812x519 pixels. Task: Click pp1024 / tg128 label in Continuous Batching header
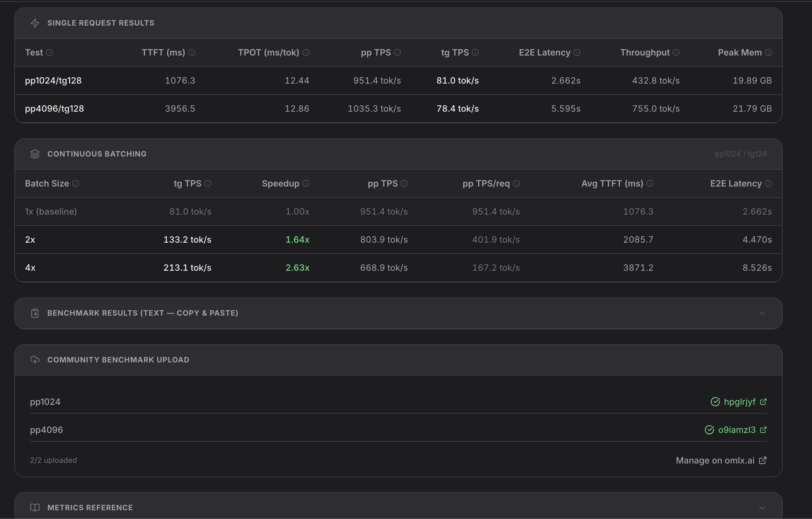741,154
